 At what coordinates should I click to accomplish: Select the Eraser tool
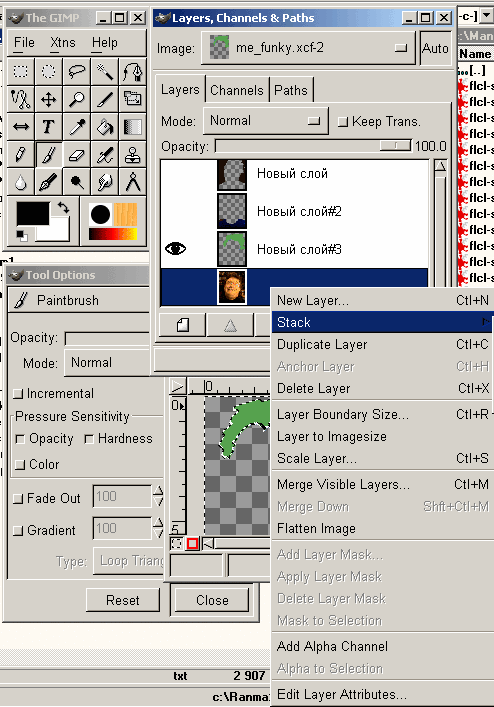(x=76, y=156)
